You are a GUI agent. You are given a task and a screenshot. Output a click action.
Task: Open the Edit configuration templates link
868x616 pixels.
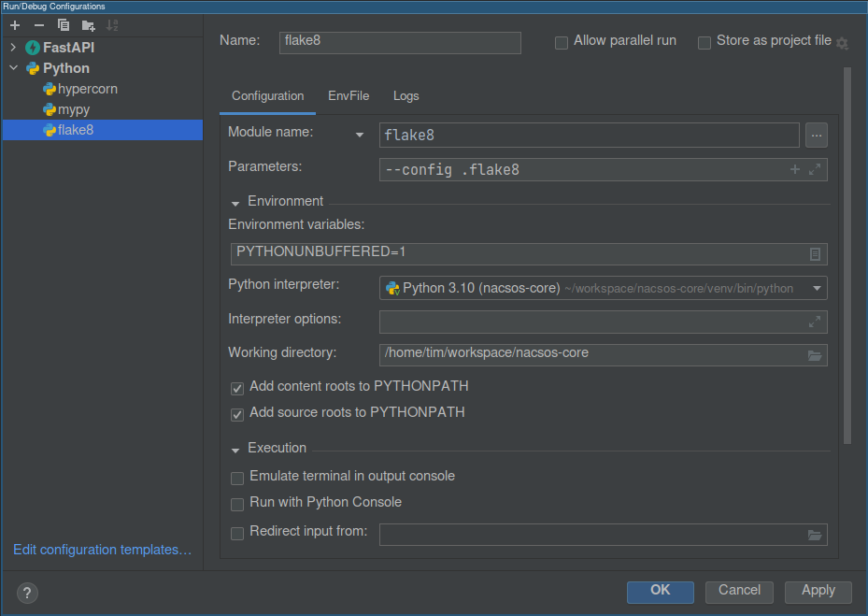point(102,551)
